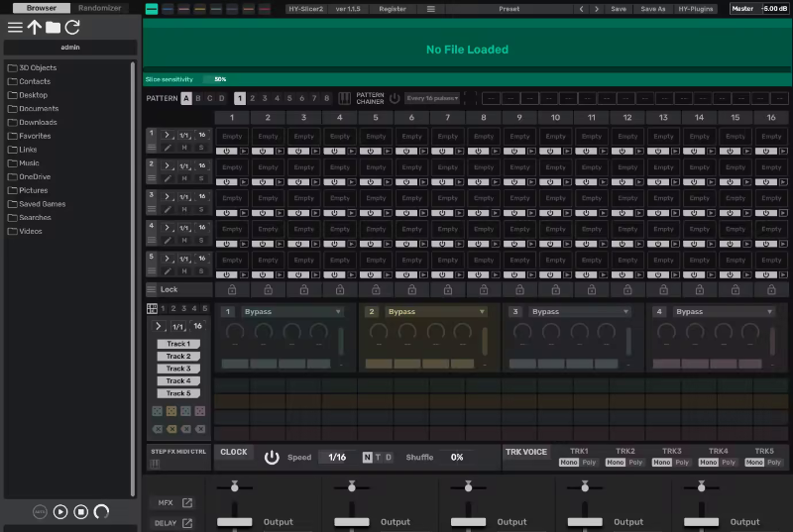Open the HY-Plugins link

tap(696, 9)
